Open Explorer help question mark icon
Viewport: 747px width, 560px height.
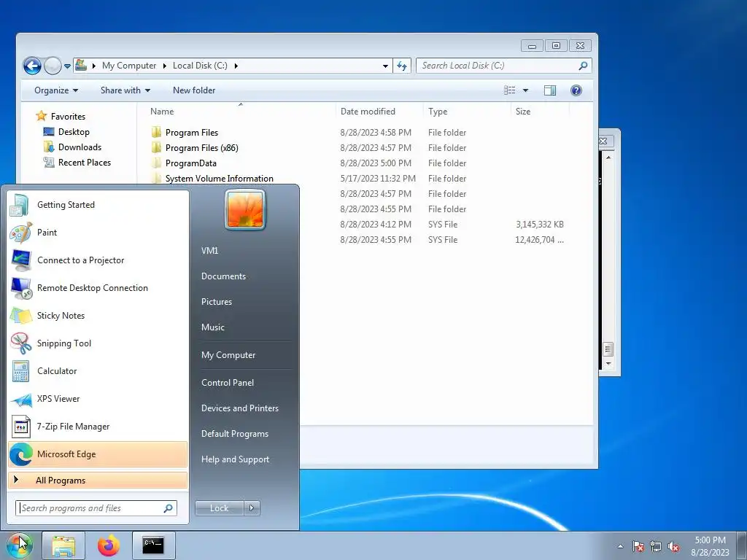(576, 90)
